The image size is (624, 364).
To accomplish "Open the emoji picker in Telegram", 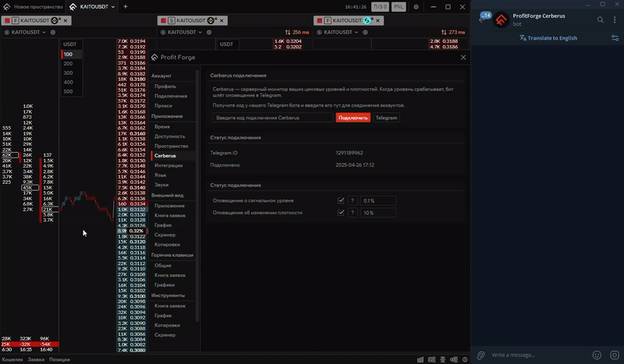I will click(x=597, y=355).
